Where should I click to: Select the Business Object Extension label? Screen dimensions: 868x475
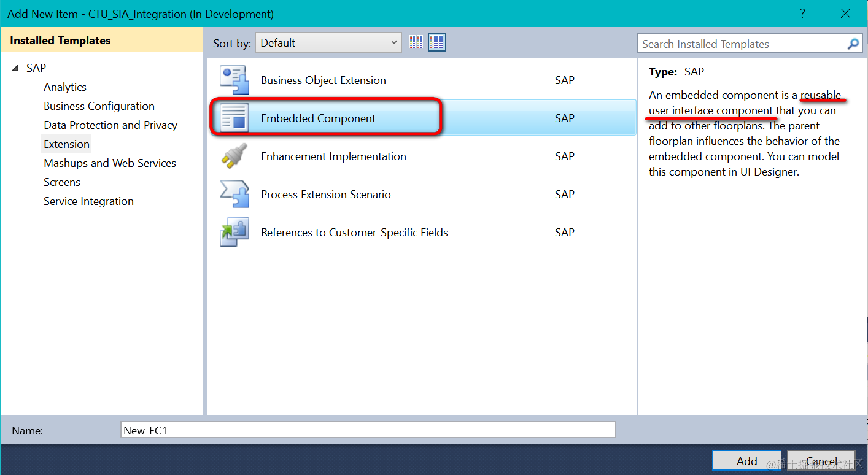click(x=324, y=80)
